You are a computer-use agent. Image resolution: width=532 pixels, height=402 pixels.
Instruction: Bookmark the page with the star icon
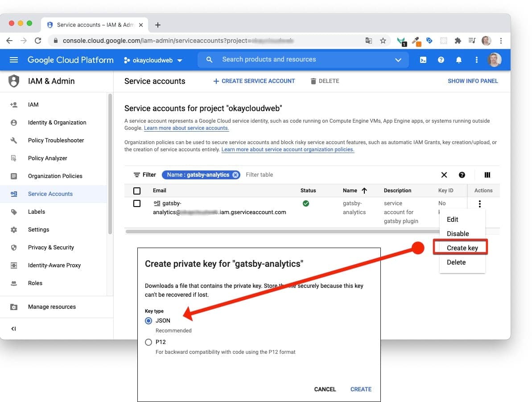(x=383, y=41)
